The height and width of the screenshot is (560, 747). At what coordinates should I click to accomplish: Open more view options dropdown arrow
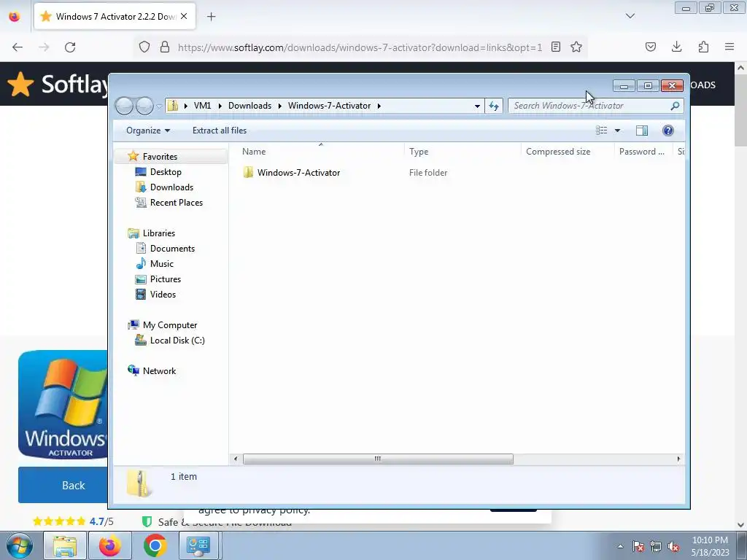617,131
